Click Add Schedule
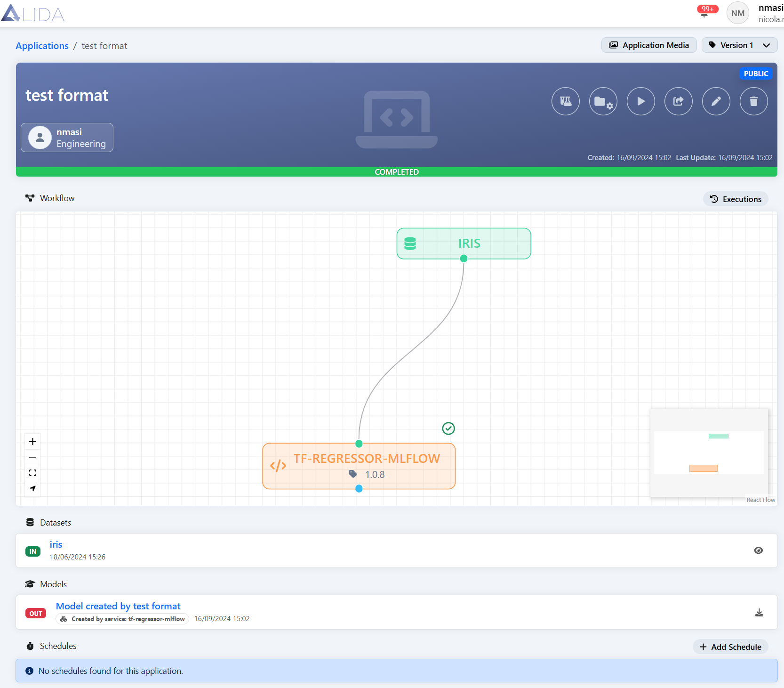This screenshot has width=784, height=688. point(730,647)
